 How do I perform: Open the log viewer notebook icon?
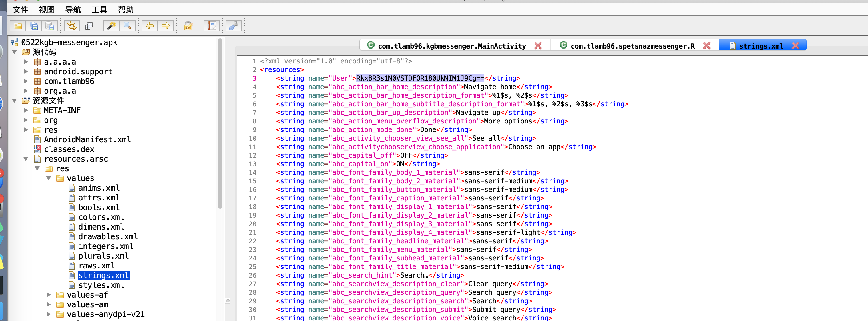pyautogui.click(x=212, y=26)
